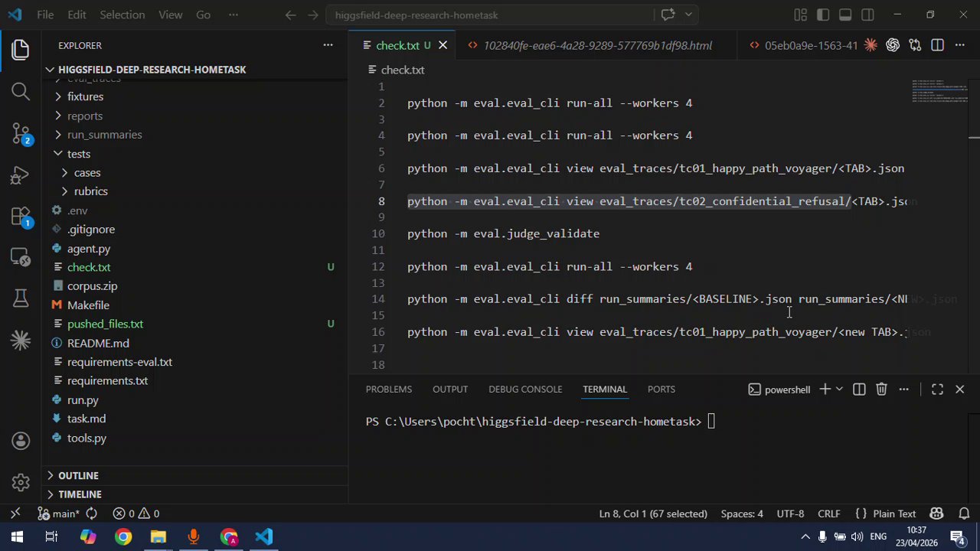Open the Remote Explorer view
980x551 pixels.
(x=21, y=258)
